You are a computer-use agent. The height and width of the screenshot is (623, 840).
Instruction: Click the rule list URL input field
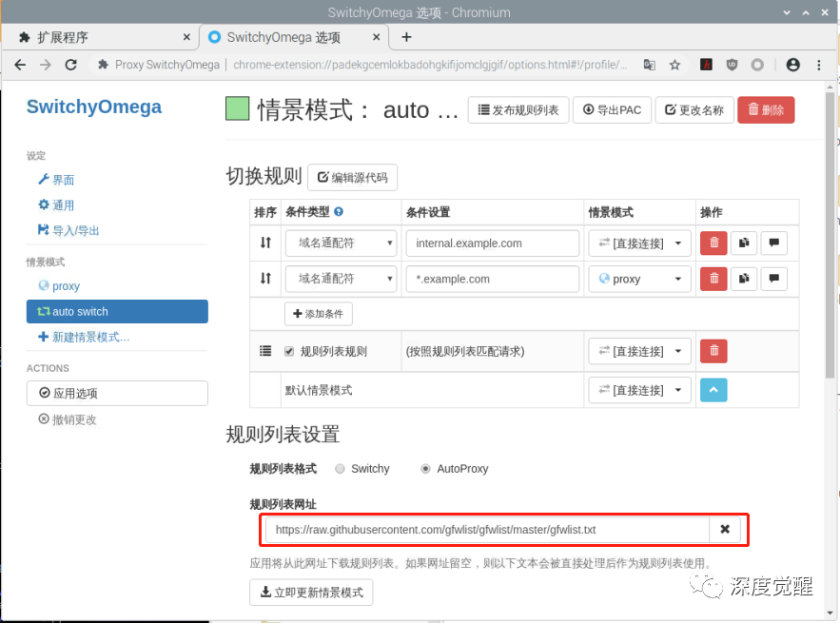pyautogui.click(x=487, y=529)
